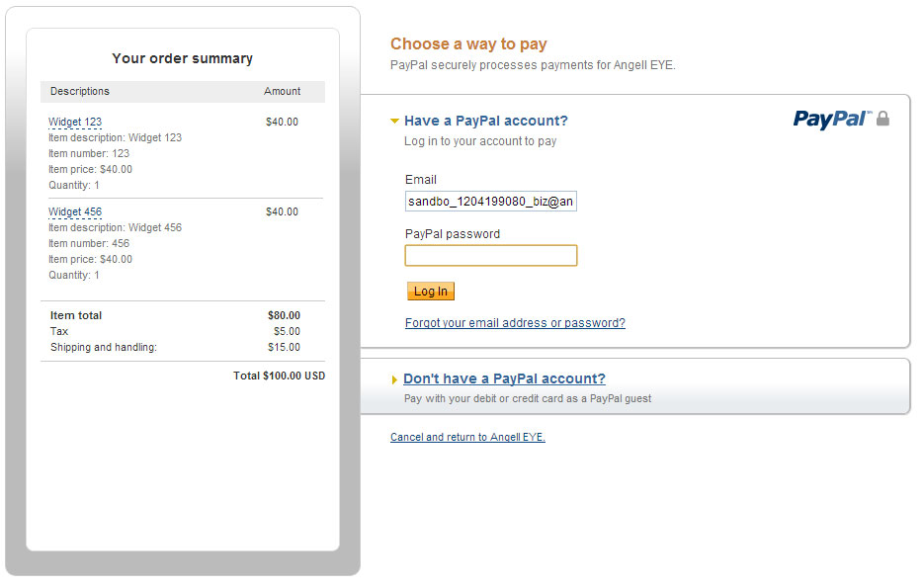This screenshot has width=924, height=587.
Task: Click 'Pay with your debit or credit card' text
Action: point(528,399)
